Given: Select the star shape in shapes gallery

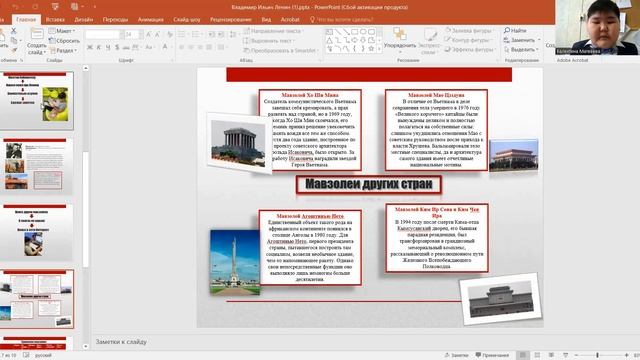Looking at the screenshot, I should click(x=371, y=49).
